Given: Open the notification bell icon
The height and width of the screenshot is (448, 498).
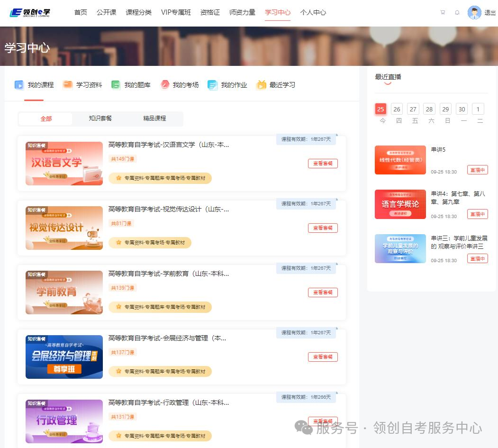Looking at the screenshot, I should [x=457, y=13].
